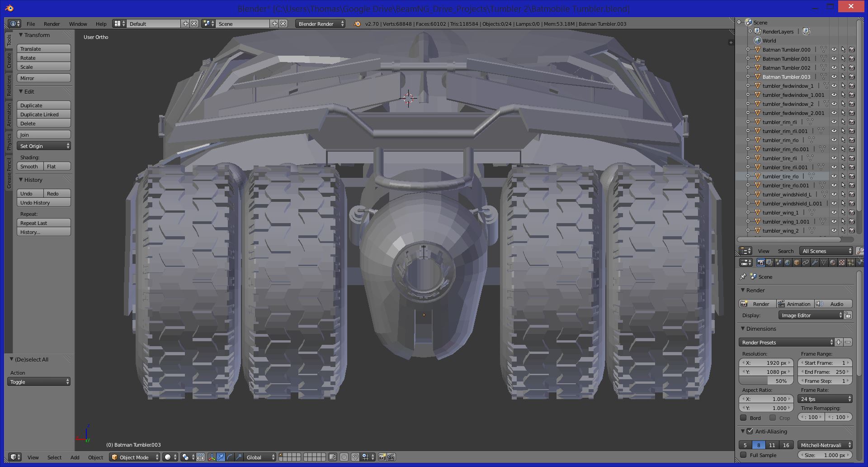The width and height of the screenshot is (868, 467).
Task: Open the Image Editor display dropdown
Action: coord(811,315)
